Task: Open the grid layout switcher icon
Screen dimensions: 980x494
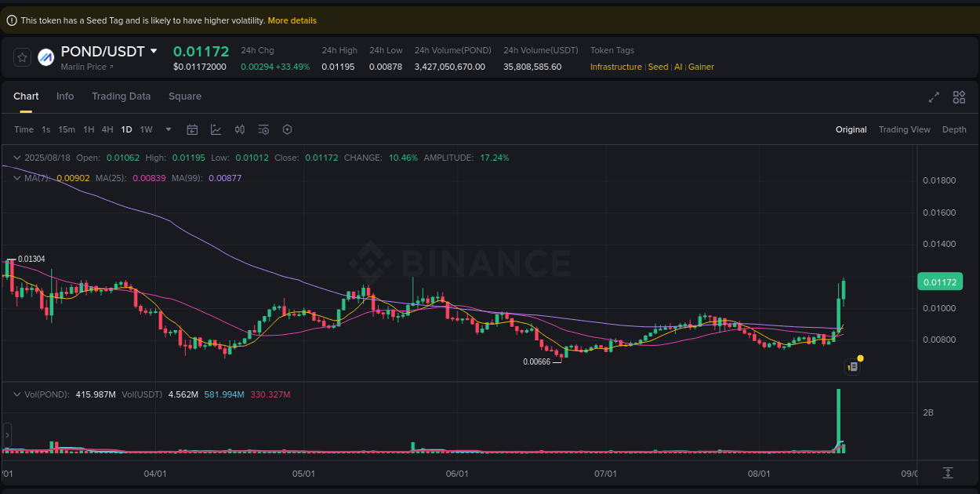Action: tap(959, 97)
